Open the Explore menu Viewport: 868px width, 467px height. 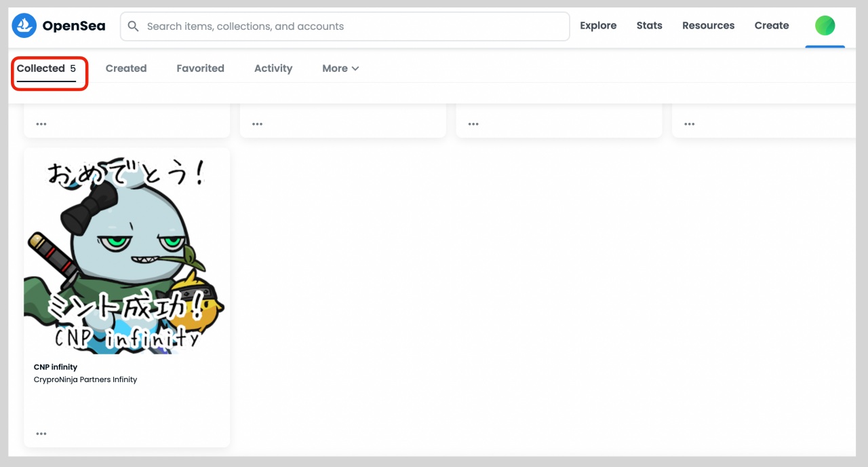(x=598, y=26)
